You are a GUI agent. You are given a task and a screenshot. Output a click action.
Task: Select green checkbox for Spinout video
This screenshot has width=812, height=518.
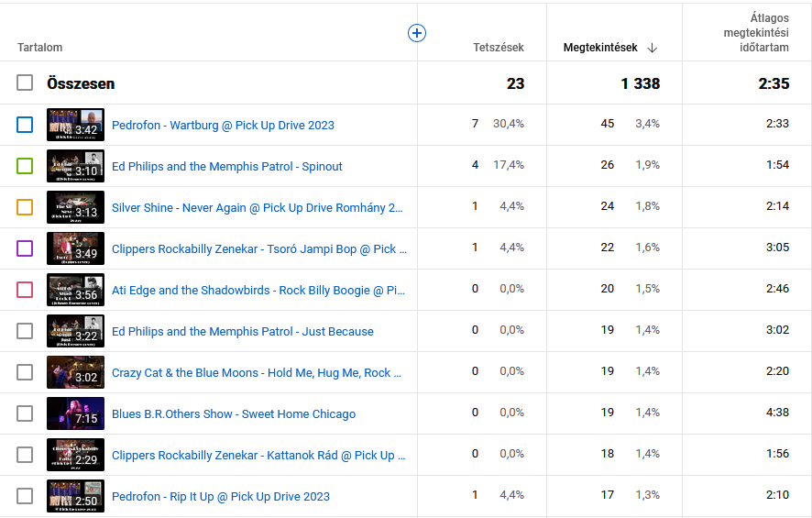25,166
